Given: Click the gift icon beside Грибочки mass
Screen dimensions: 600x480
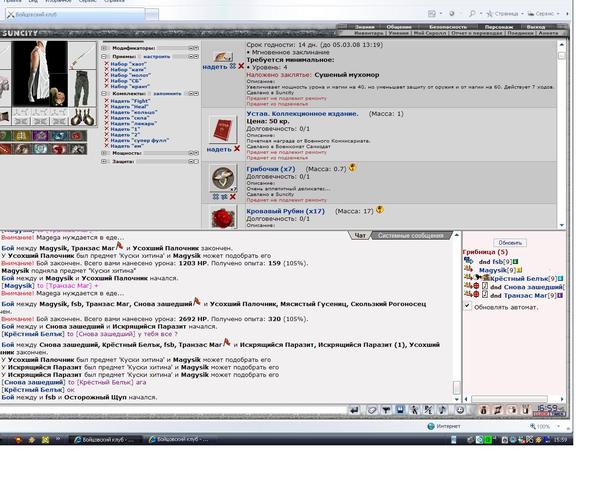Looking at the screenshot, I should click(x=352, y=167).
